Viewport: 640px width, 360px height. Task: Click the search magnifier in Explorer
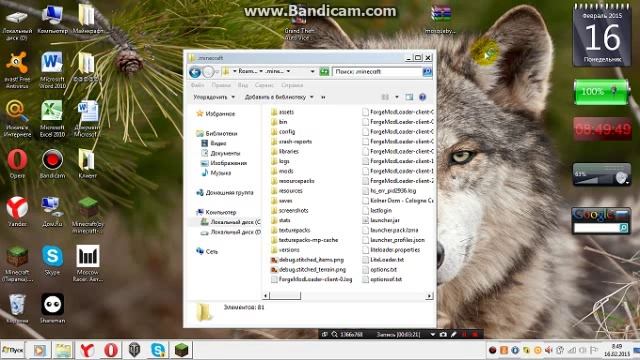pyautogui.click(x=427, y=72)
